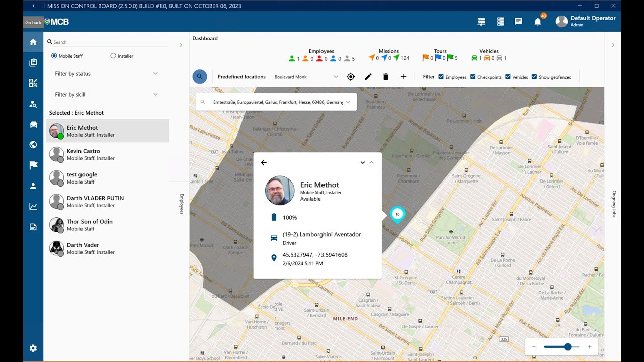Screen dimensions: 644x362
Task: Click the map marker numbered 10
Action: 397,215
